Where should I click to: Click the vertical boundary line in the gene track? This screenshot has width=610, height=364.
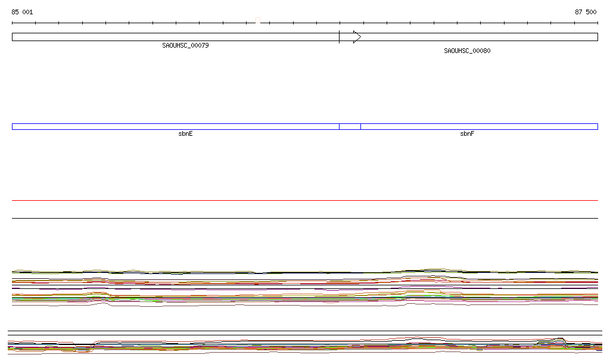(339, 37)
